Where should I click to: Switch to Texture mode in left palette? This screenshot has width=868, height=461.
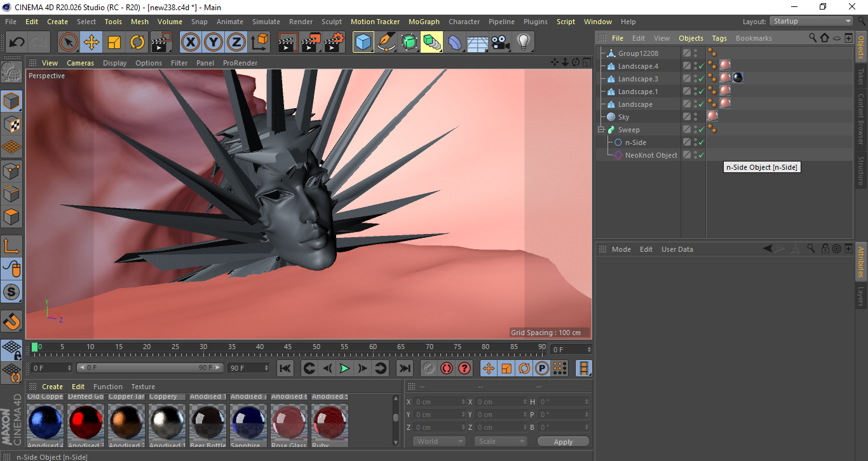point(12,124)
